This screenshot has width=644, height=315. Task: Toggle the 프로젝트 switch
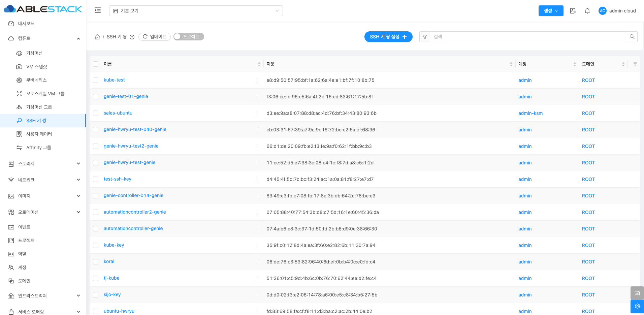(189, 37)
